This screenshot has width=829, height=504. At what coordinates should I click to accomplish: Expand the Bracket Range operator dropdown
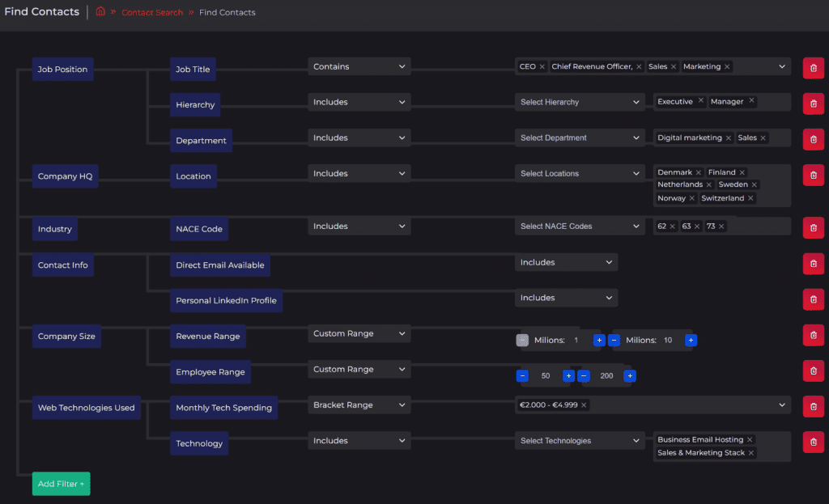click(359, 405)
